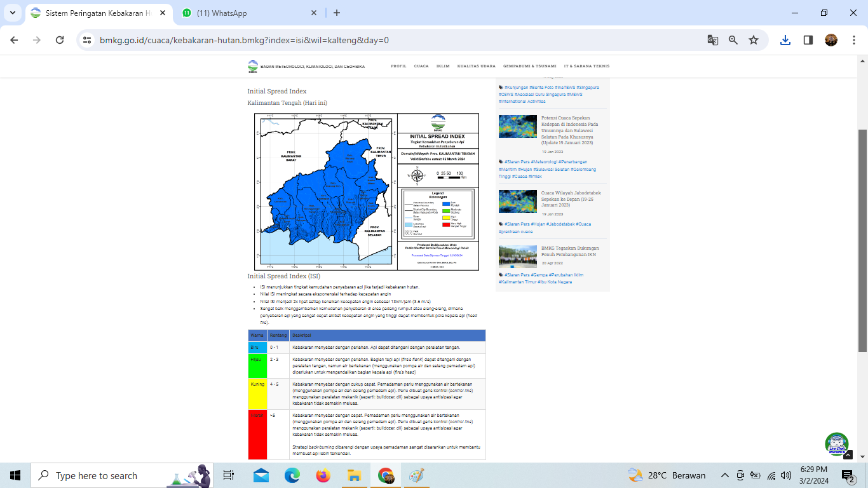This screenshot has height=488, width=868.
Task: Click the BMKG Tegaskan Dukungan thumbnail
Action: 518,257
